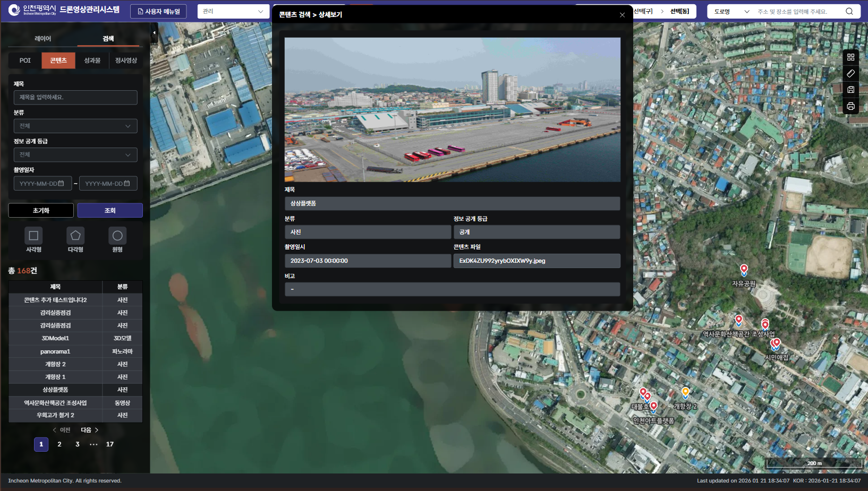Click the save (floppy disk) map icon
The width and height of the screenshot is (868, 491).
[x=850, y=90]
